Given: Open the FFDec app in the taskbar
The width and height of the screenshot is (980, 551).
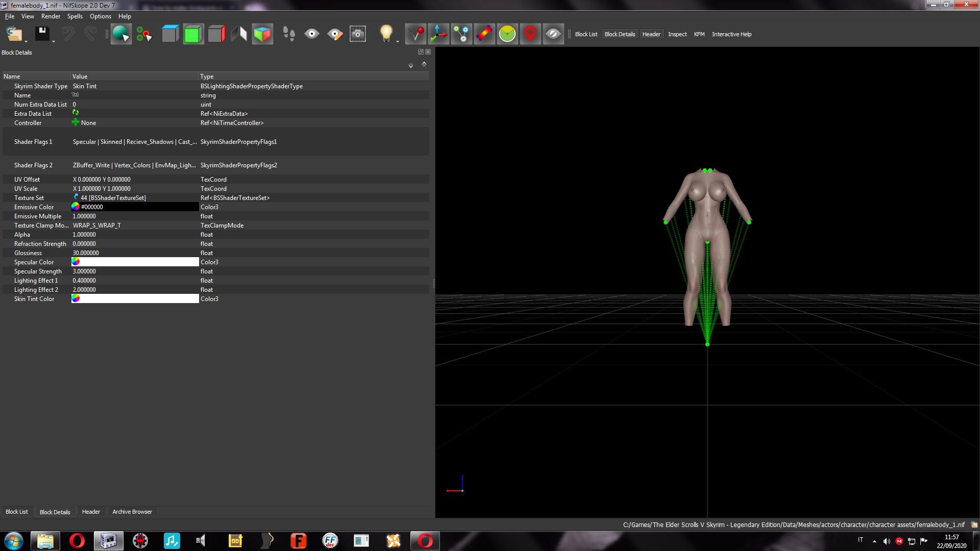Looking at the screenshot, I should (330, 541).
